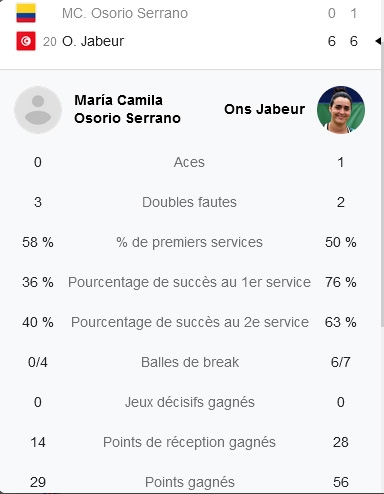Image resolution: width=384 pixels, height=494 pixels.
Task: Open the María Camila Osorio Serrano name link
Action: point(127,109)
